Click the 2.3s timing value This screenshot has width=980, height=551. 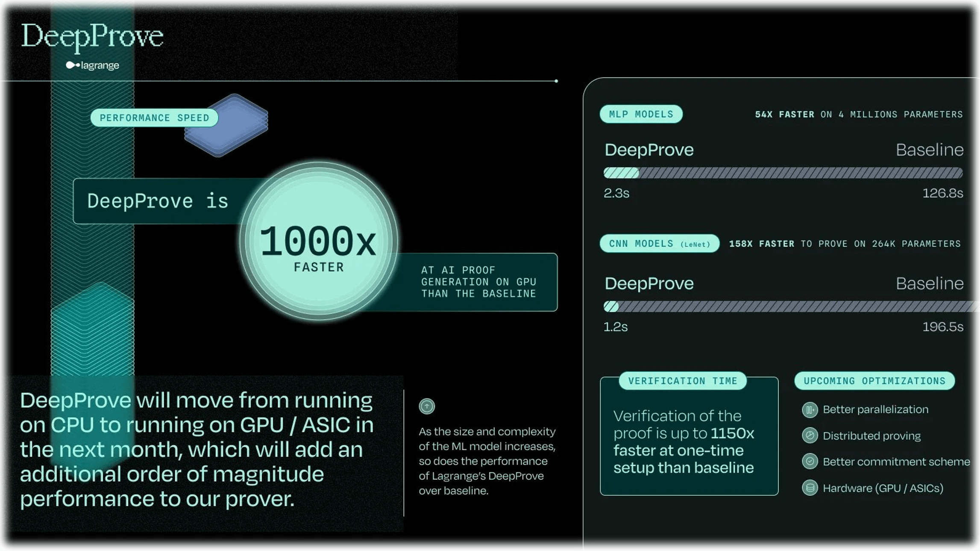(x=616, y=193)
